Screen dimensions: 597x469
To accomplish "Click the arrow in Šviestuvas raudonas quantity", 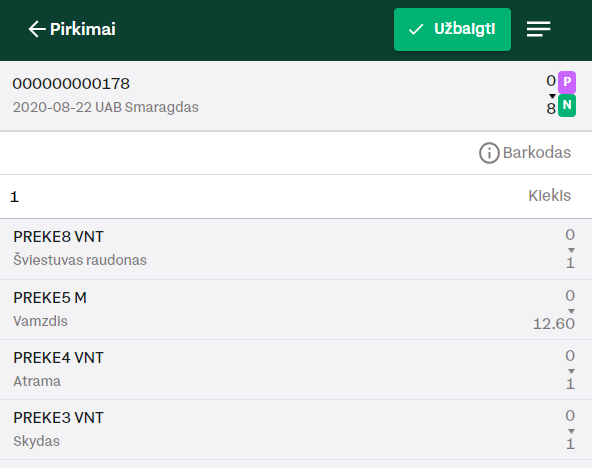I will point(571,250).
